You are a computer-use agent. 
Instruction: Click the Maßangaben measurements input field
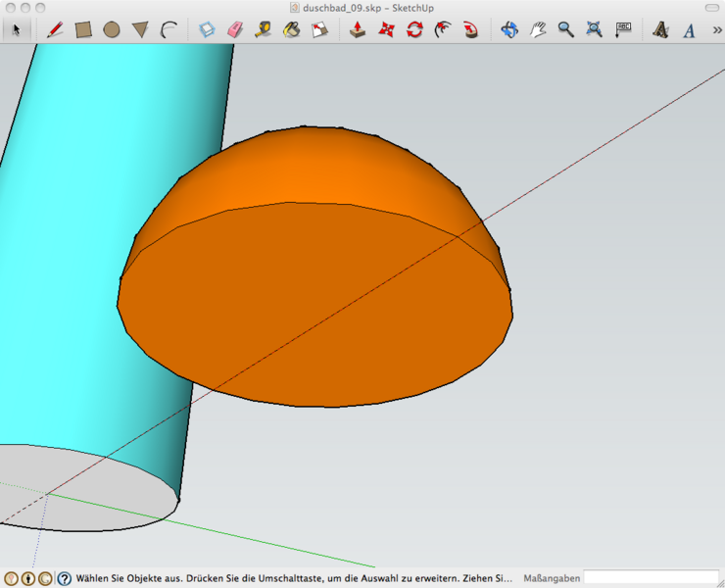pyautogui.click(x=651, y=578)
